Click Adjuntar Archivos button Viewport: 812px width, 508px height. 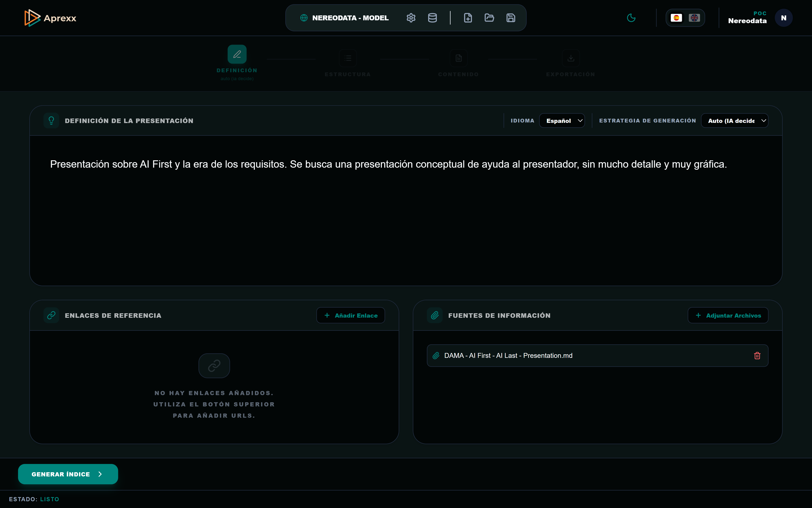point(728,315)
